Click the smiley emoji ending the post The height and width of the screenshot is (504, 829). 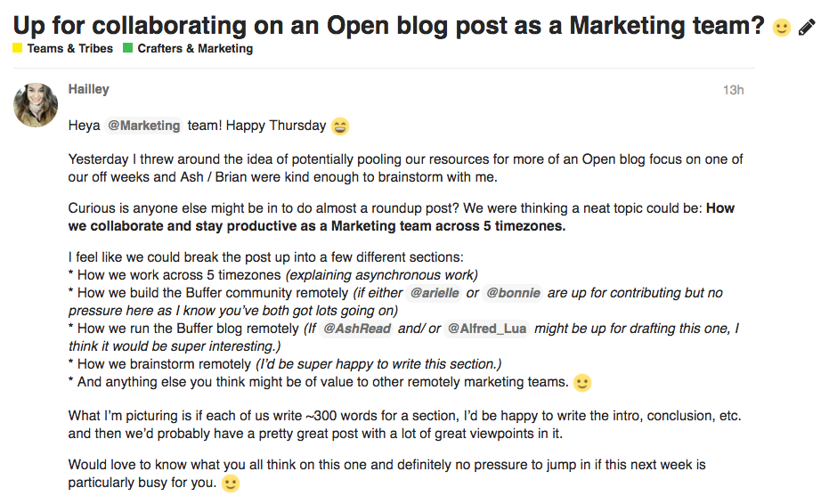click(x=230, y=484)
